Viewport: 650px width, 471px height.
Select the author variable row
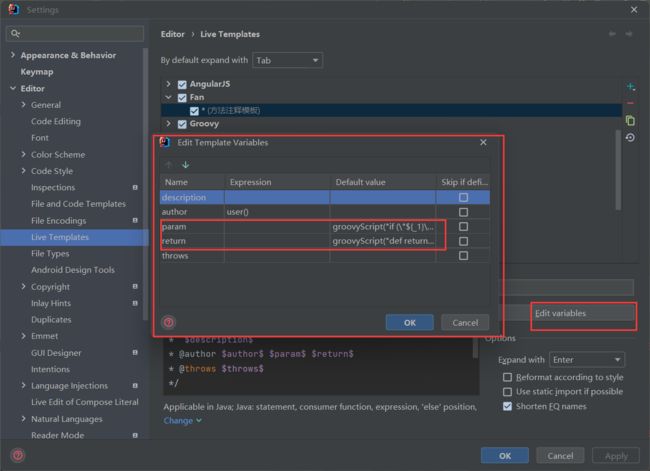pyautogui.click(x=325, y=212)
